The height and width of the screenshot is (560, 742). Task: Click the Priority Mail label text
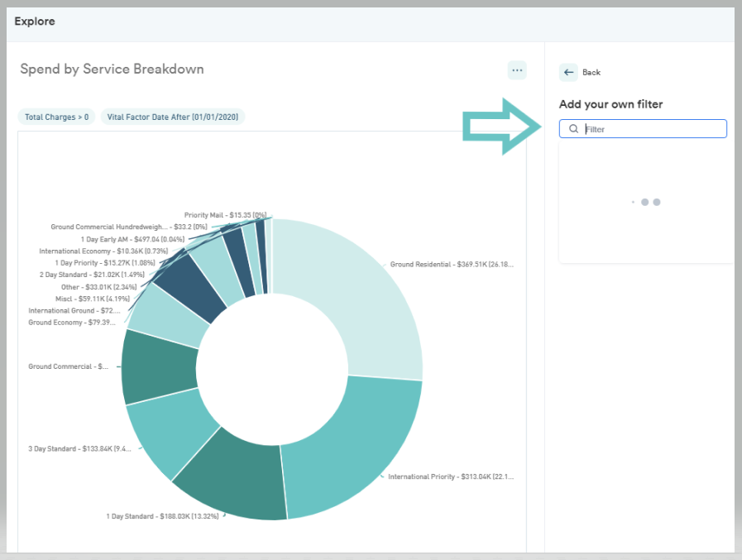tap(225, 215)
